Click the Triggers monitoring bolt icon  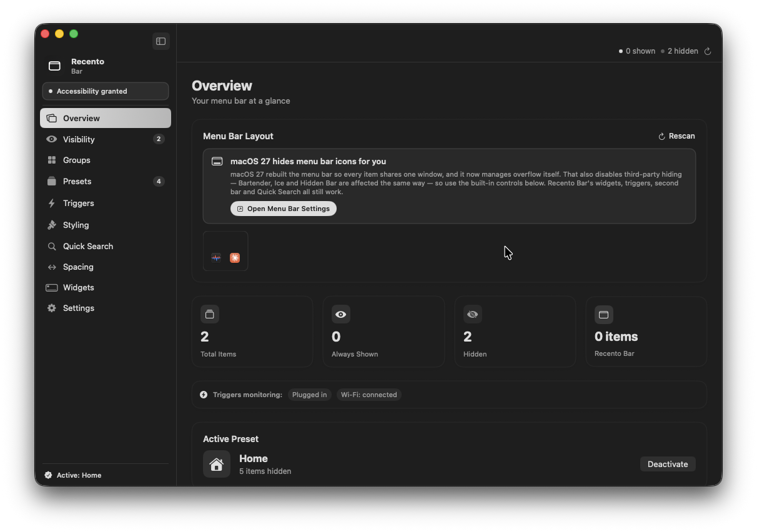[204, 395]
